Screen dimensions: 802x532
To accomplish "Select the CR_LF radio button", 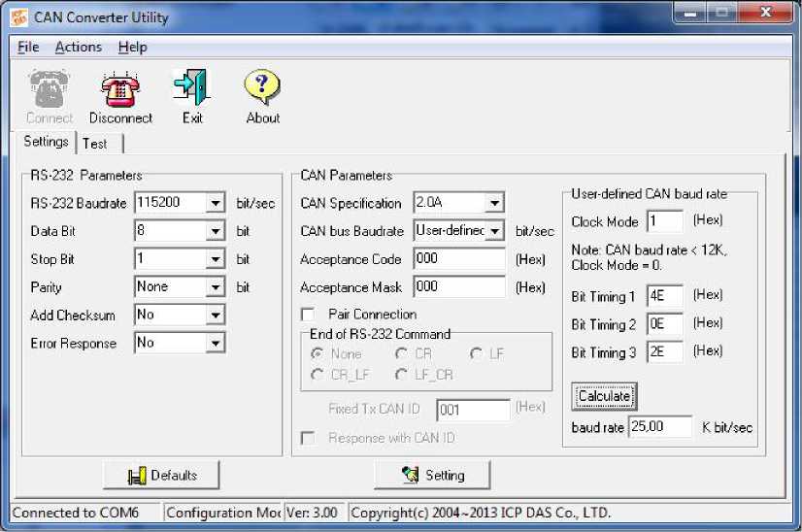I will (x=317, y=374).
